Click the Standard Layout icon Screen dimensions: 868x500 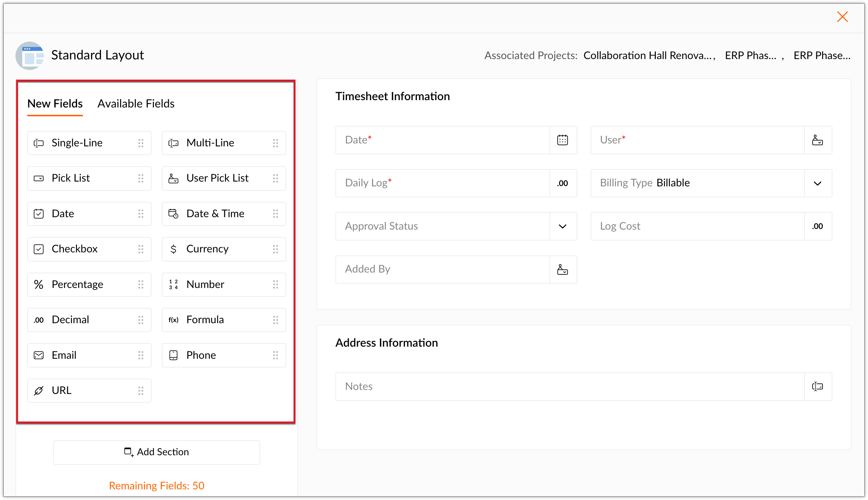30,56
